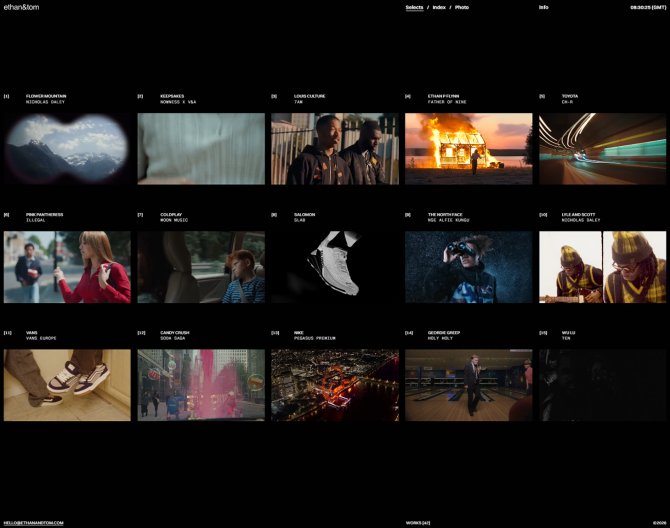Switch to the Selects tab
The height and width of the screenshot is (528, 670).
coord(414,7)
